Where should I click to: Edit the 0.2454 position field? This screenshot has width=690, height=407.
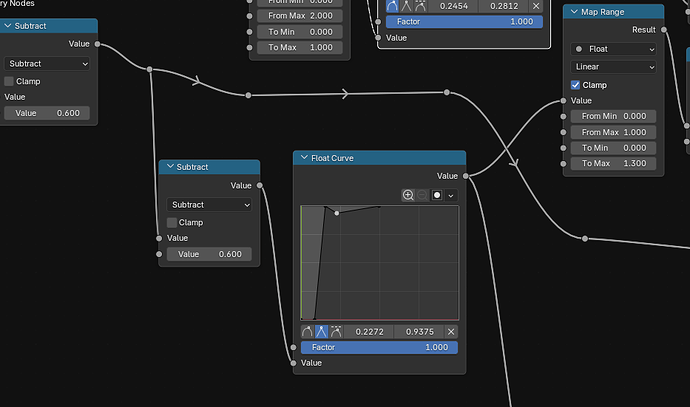[454, 6]
